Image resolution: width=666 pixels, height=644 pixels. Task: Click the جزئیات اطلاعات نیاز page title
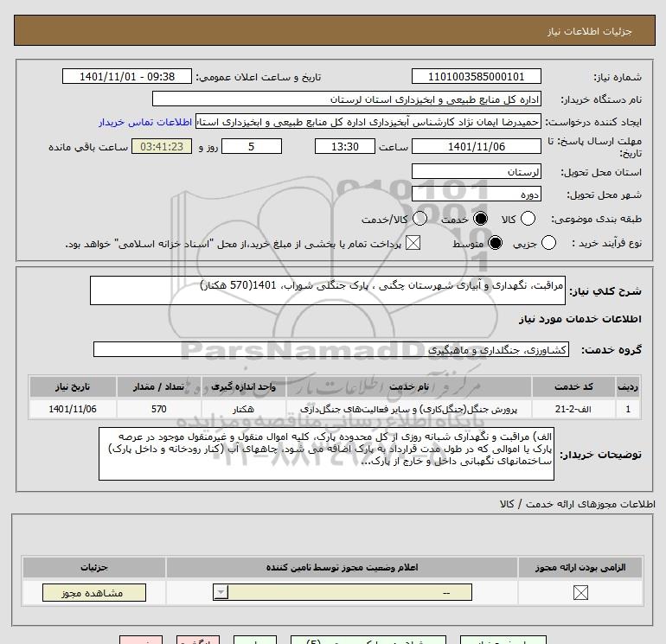[590, 31]
